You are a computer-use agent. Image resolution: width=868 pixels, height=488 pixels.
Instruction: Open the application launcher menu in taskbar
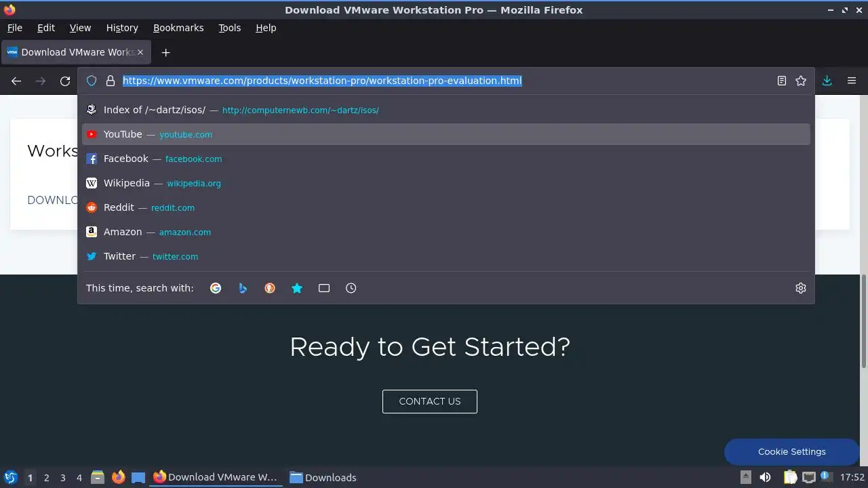click(x=11, y=477)
